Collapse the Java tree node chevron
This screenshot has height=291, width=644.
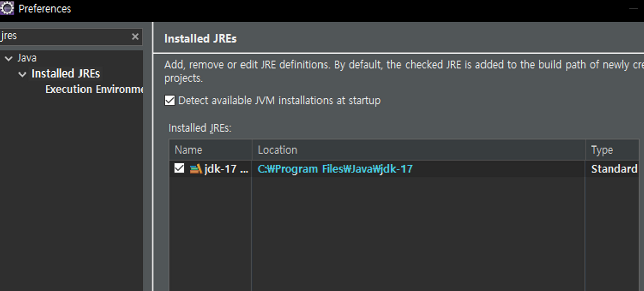[8, 58]
